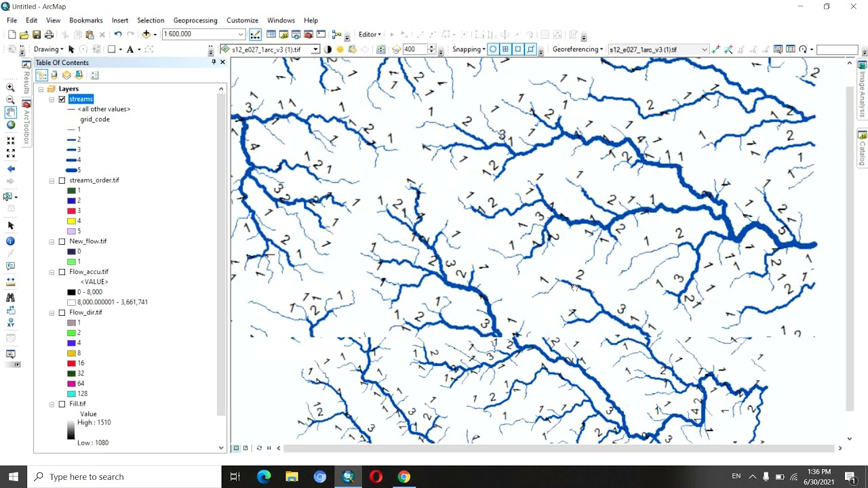
Task: Open the Windows menu
Action: click(281, 20)
